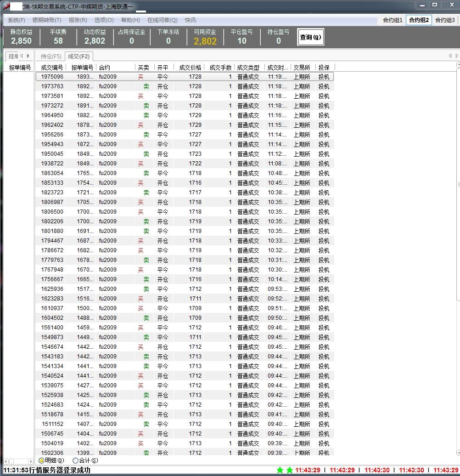This screenshot has width=460, height=476.
Task: Sort by 成交价格 column header
Action: click(x=190, y=68)
